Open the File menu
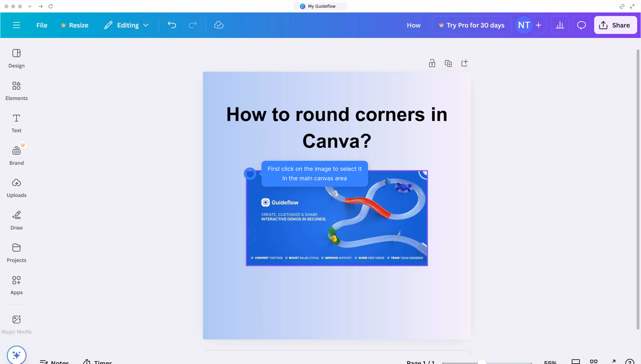The image size is (641, 364). 42,25
